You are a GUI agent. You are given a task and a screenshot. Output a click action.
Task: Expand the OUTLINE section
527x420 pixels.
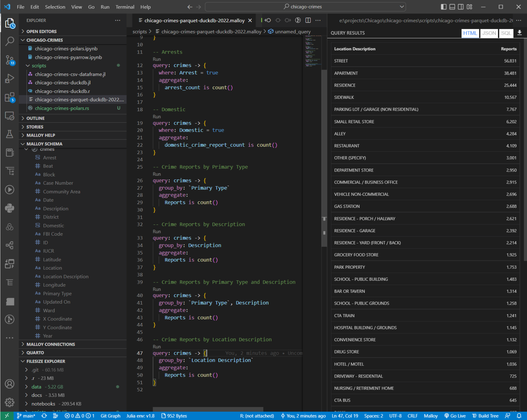click(x=36, y=118)
